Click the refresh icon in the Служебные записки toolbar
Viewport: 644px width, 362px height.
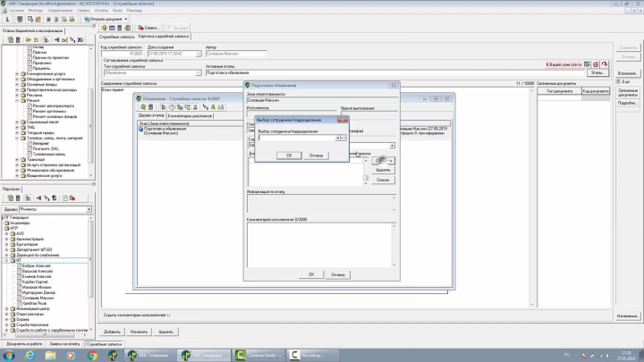pos(105,28)
